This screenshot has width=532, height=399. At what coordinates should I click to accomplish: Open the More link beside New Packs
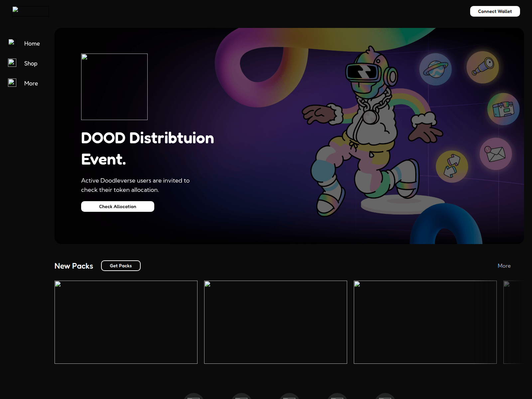(504, 266)
